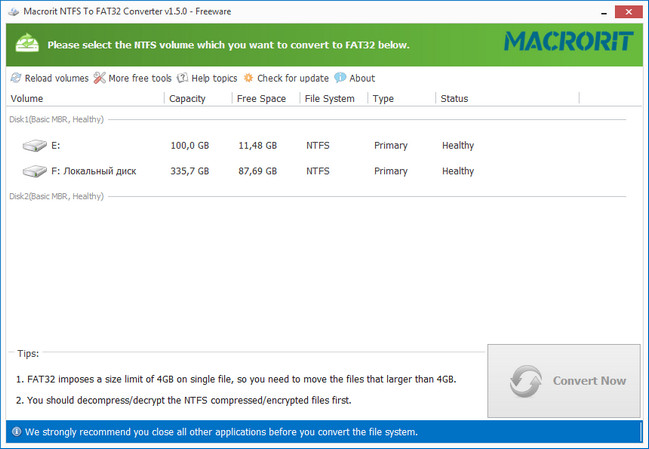Select the F: Локальный диск drive icon
This screenshot has height=449, width=649.
(x=34, y=171)
